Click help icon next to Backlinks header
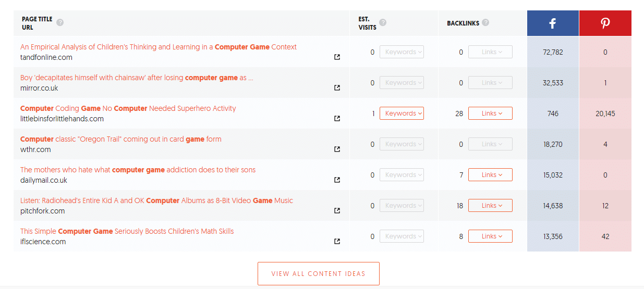This screenshot has width=644, height=289. click(x=485, y=22)
